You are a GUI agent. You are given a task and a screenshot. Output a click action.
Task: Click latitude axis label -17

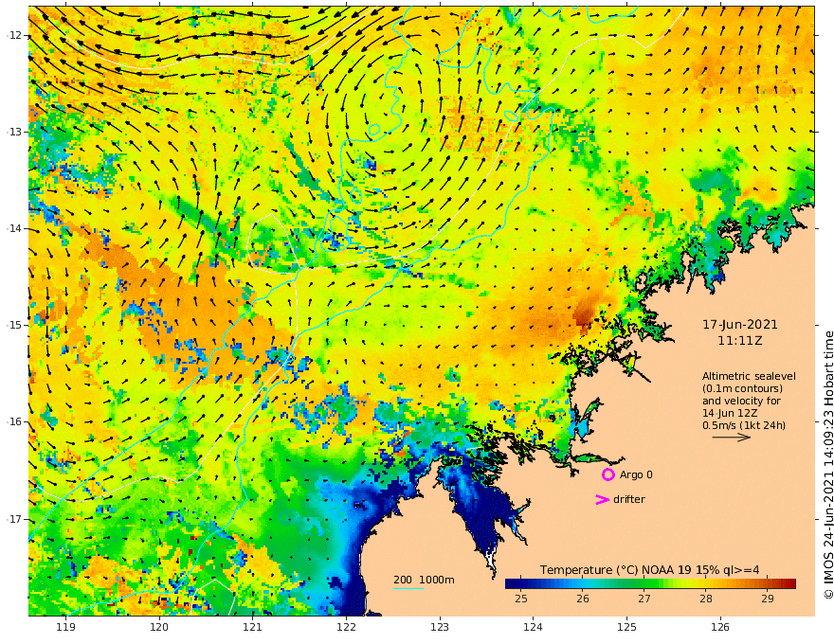pos(15,519)
